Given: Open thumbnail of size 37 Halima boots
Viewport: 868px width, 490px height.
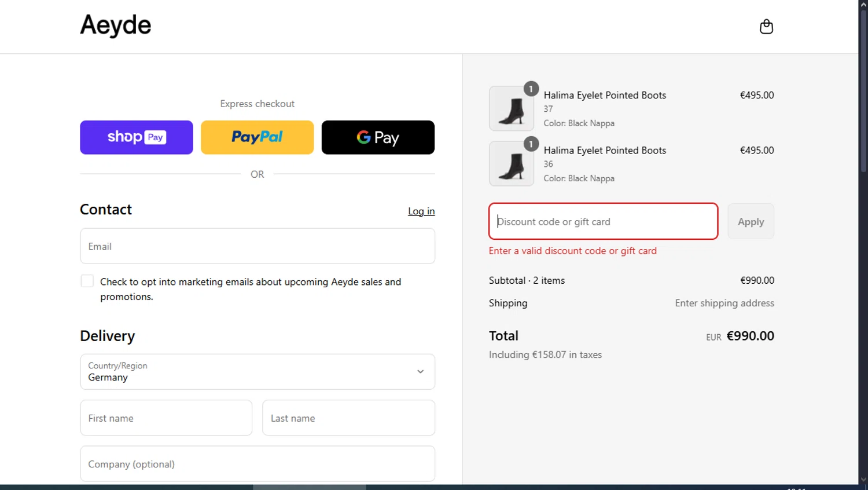Looking at the screenshot, I should 512,108.
